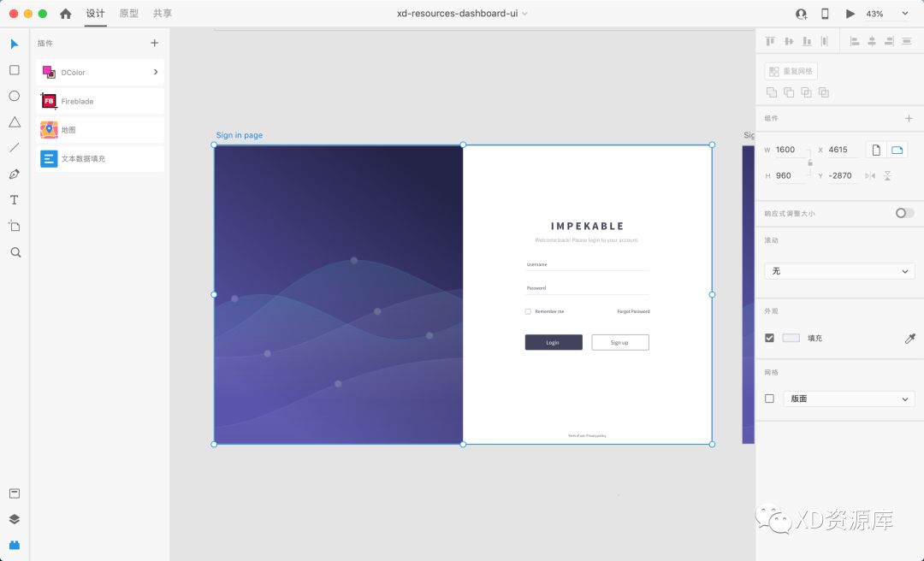Check Remember me on artboard
Viewport: 924px width, 561px height.
click(528, 312)
